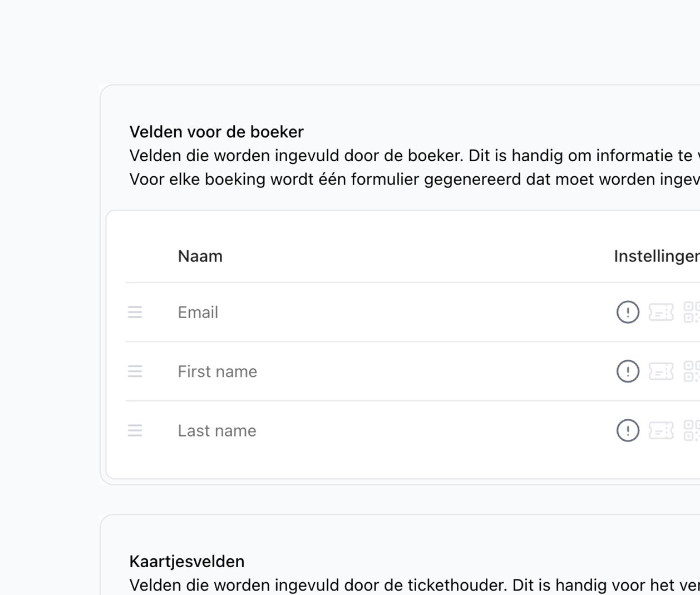Select the Last name field name
The width and height of the screenshot is (700, 595).
coord(217,431)
